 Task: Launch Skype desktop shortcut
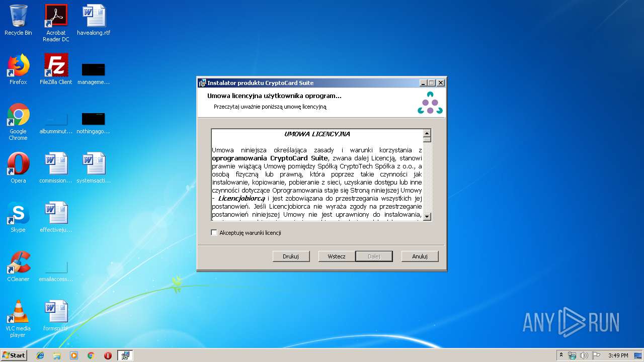point(18,217)
